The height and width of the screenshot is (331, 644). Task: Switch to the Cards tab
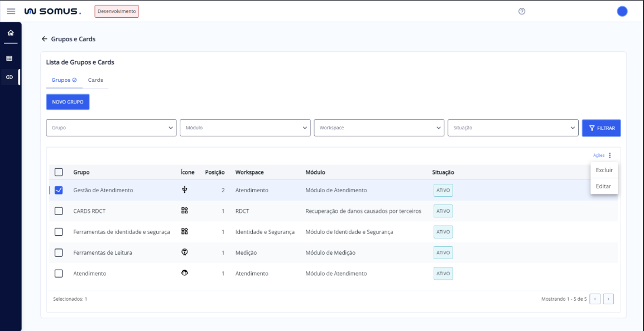(95, 80)
